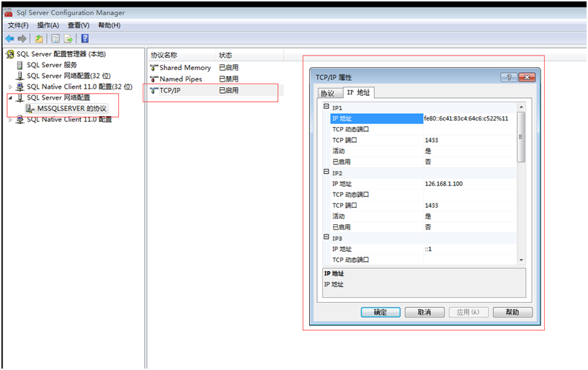
Task: Collapse the IP1 property group
Action: coord(326,107)
